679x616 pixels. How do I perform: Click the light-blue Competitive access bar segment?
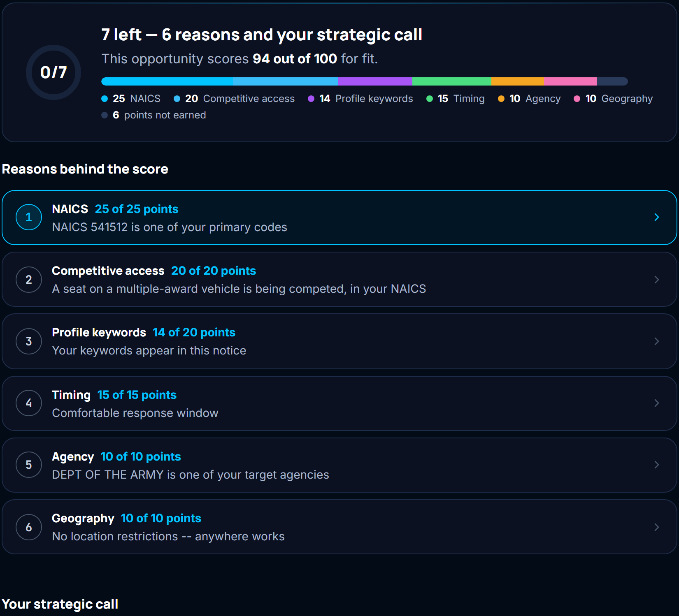pos(286,81)
